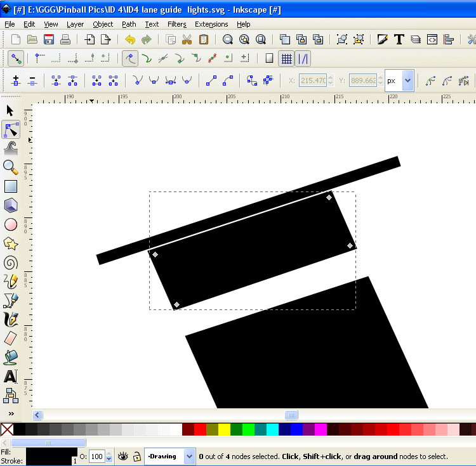Expand the Drawing layer dropdown

pyautogui.click(x=189, y=456)
